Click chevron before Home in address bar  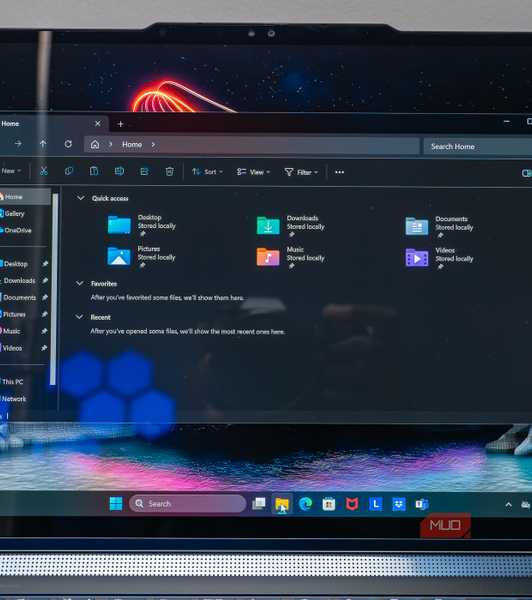click(110, 144)
